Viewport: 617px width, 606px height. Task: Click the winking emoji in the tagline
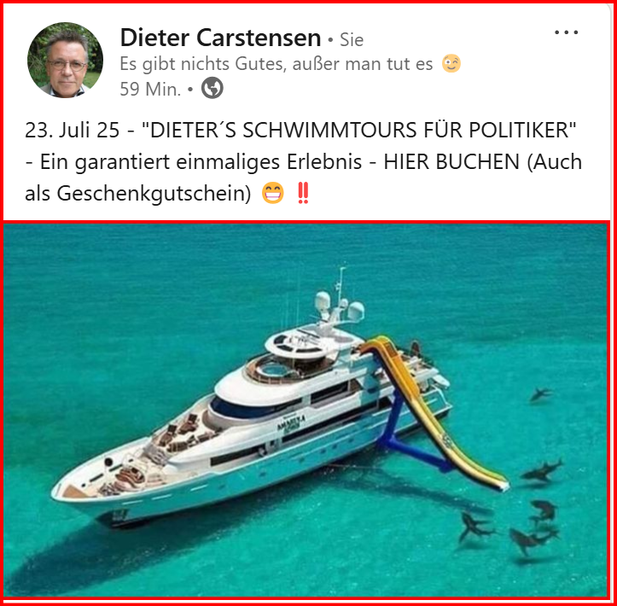point(451,64)
